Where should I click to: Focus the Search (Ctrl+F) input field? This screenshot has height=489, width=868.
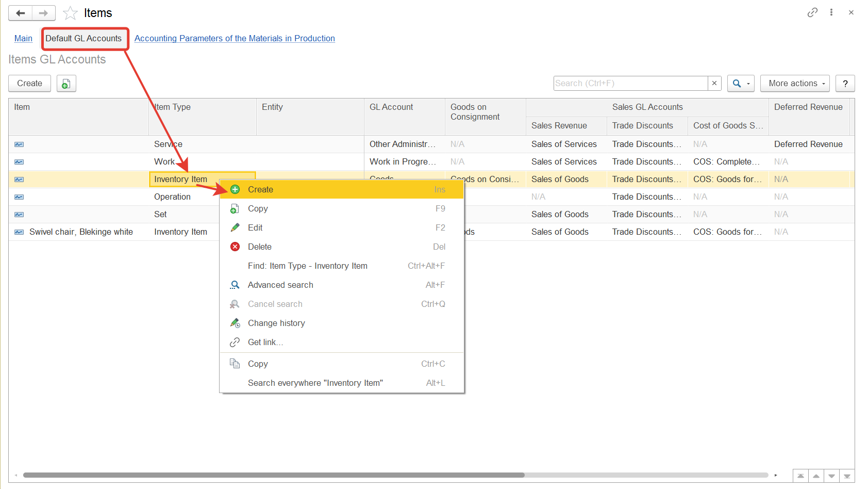630,83
